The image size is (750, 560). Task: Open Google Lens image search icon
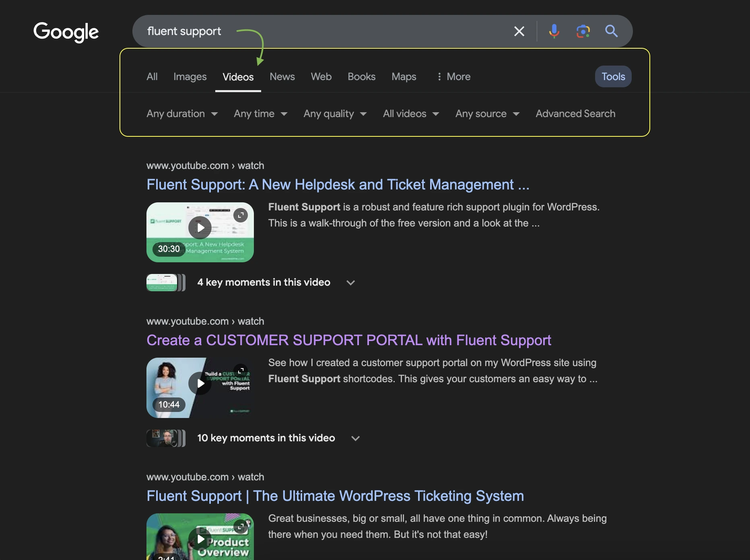click(x=583, y=31)
